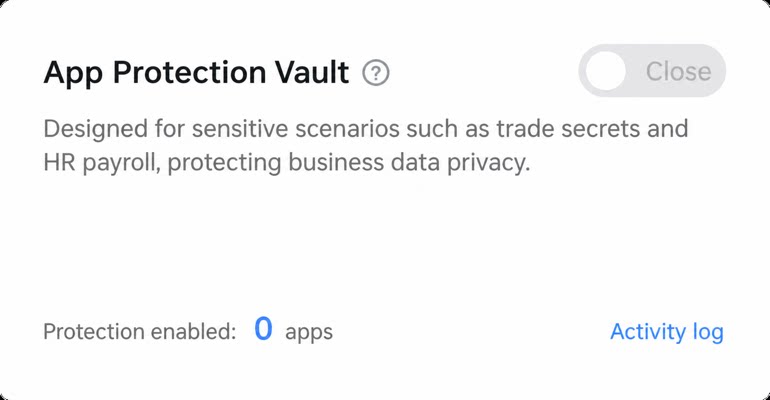
Task: Click the word 'Vault' in heading
Action: click(x=311, y=72)
